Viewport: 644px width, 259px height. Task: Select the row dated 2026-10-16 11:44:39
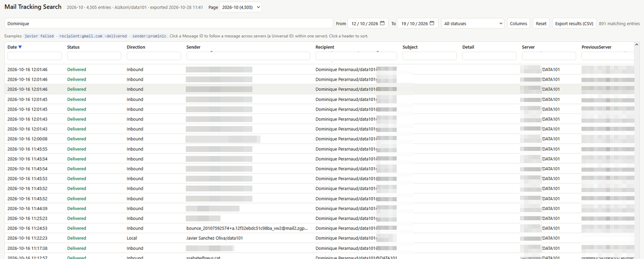pyautogui.click(x=320, y=208)
